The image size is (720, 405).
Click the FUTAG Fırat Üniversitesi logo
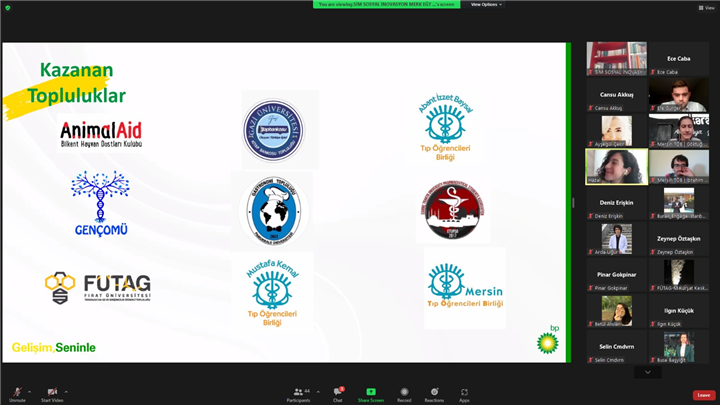click(x=98, y=287)
